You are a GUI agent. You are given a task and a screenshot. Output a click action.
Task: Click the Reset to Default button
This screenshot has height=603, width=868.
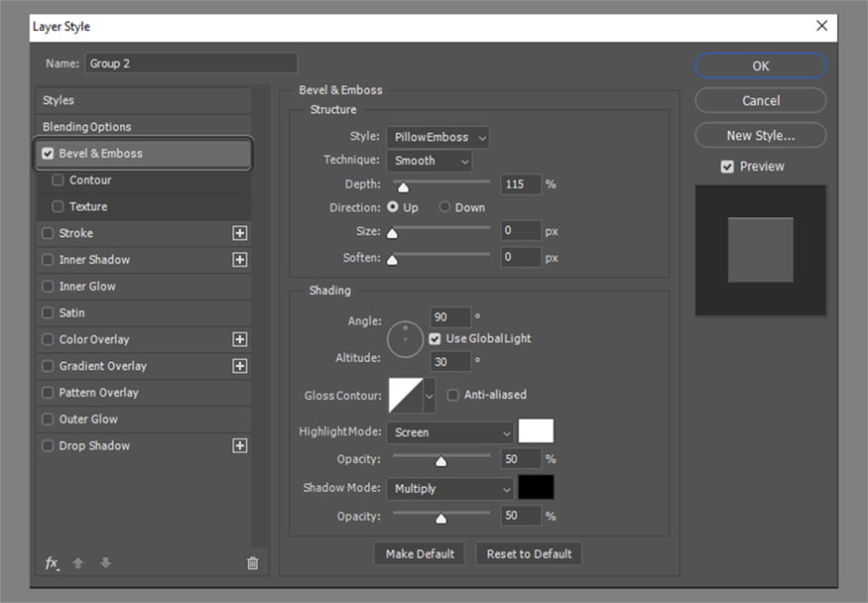[x=529, y=553]
